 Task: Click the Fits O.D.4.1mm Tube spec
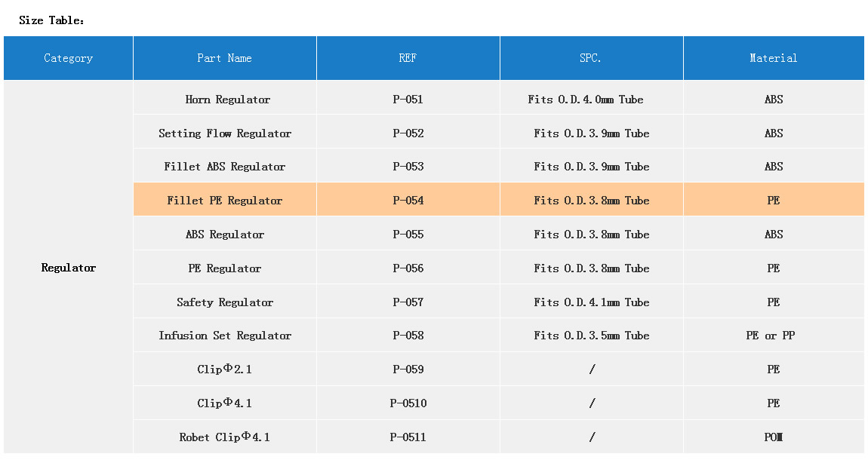coord(591,302)
